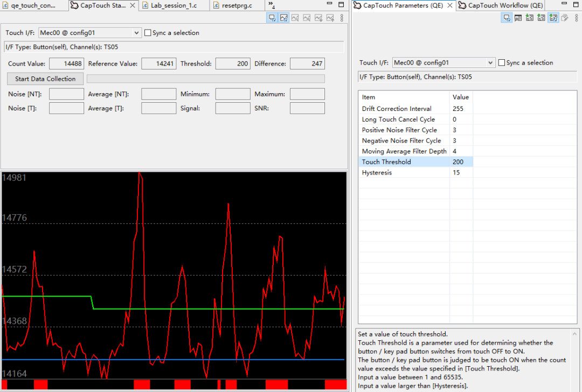This screenshot has height=392, width=582.
Task: Close the CapTouch Status tab
Action: [x=133, y=5]
